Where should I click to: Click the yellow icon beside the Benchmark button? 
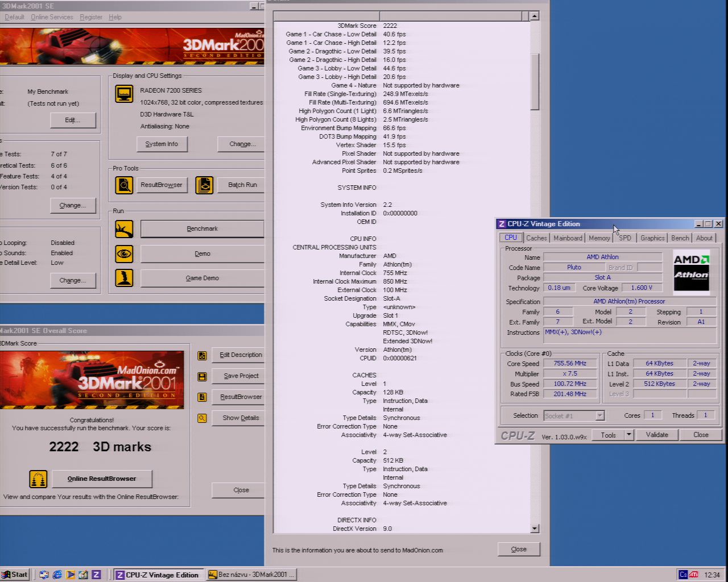point(124,229)
